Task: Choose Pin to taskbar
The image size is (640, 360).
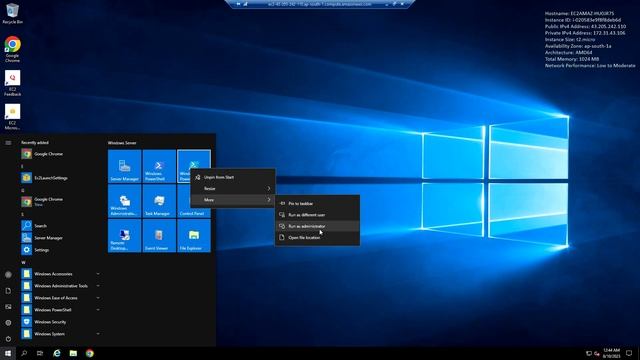Action: click(x=318, y=203)
